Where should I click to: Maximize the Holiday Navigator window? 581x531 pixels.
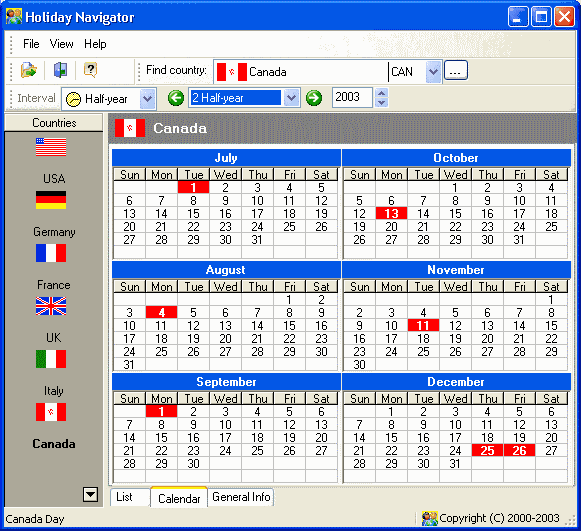click(x=541, y=17)
